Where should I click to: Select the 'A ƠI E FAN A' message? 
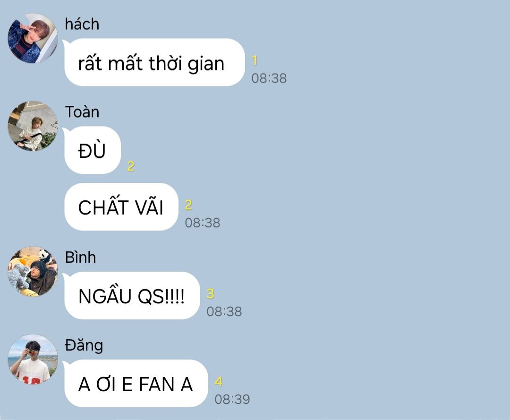136,383
